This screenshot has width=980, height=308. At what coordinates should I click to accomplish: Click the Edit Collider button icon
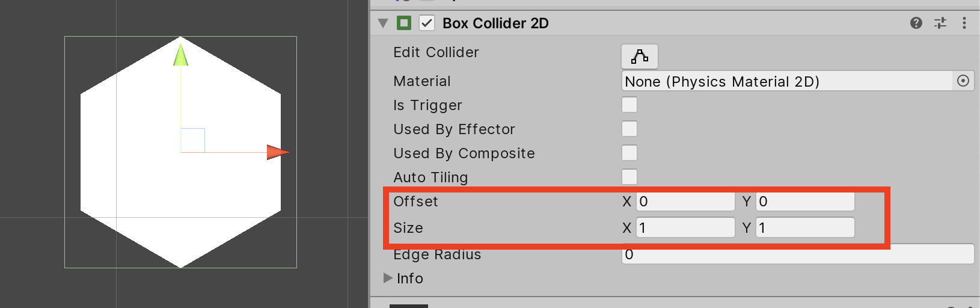639,57
